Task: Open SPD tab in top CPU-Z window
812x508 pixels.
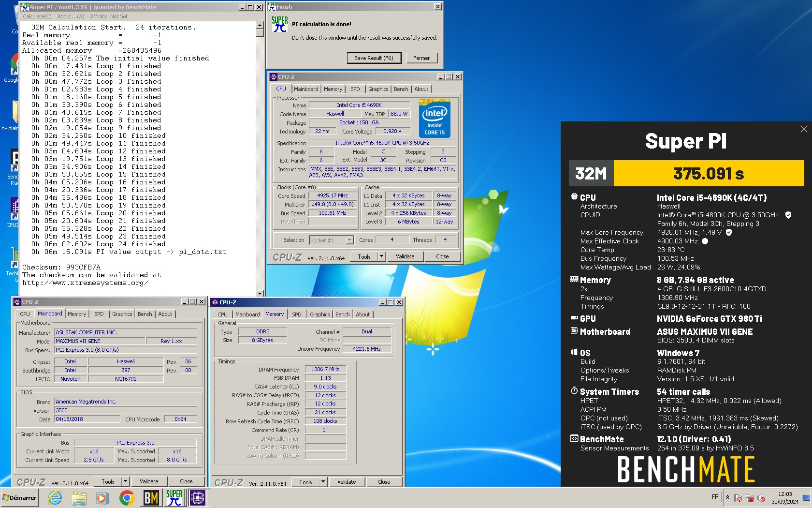Action: pos(355,89)
